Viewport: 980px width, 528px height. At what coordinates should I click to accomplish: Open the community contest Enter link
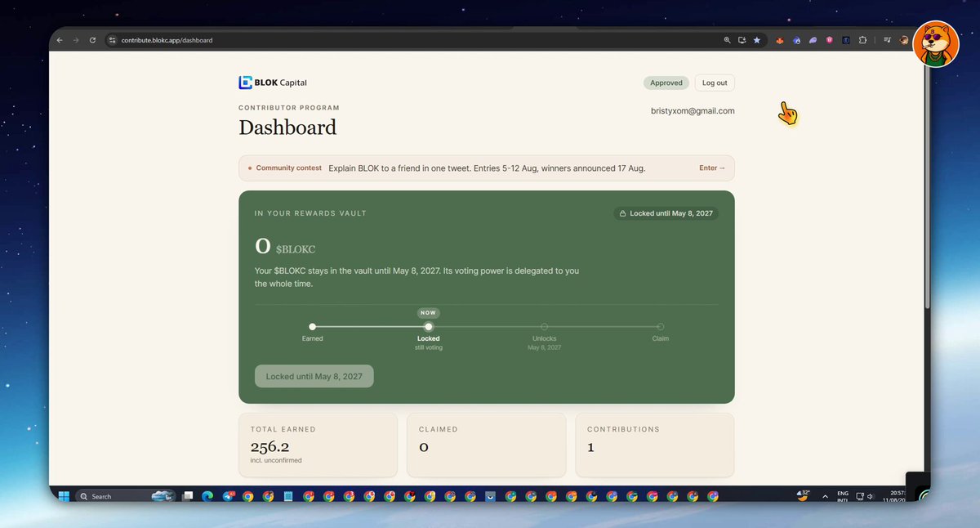(x=712, y=168)
